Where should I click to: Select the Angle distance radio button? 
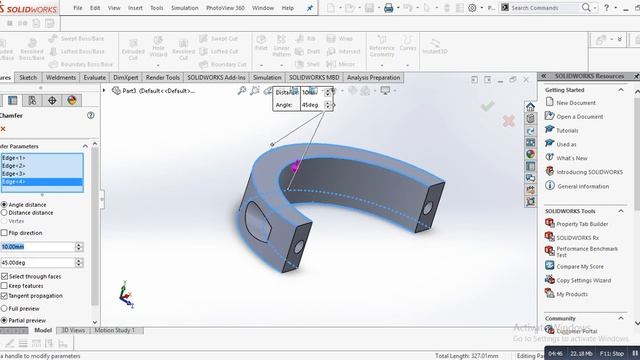(x=4, y=204)
